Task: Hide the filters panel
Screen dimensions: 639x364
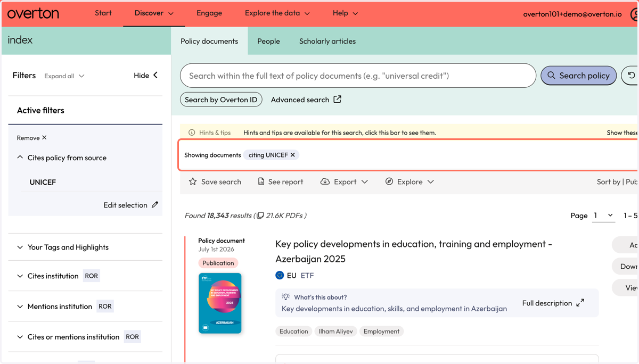Action: click(x=146, y=76)
